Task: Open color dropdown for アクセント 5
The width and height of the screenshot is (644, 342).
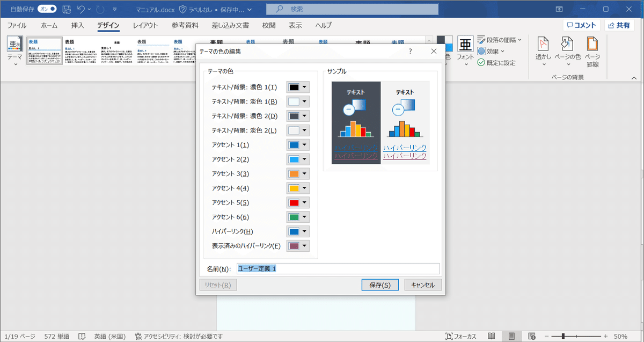Action: click(298, 203)
